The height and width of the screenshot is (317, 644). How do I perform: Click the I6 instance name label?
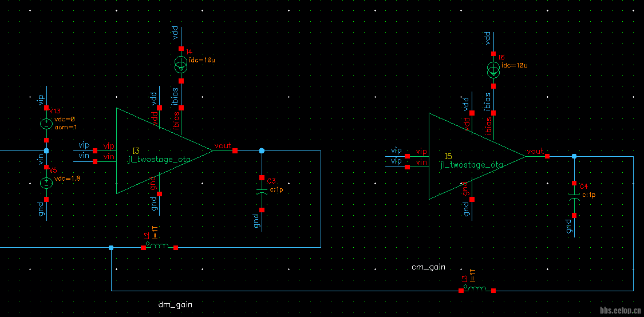click(x=501, y=57)
